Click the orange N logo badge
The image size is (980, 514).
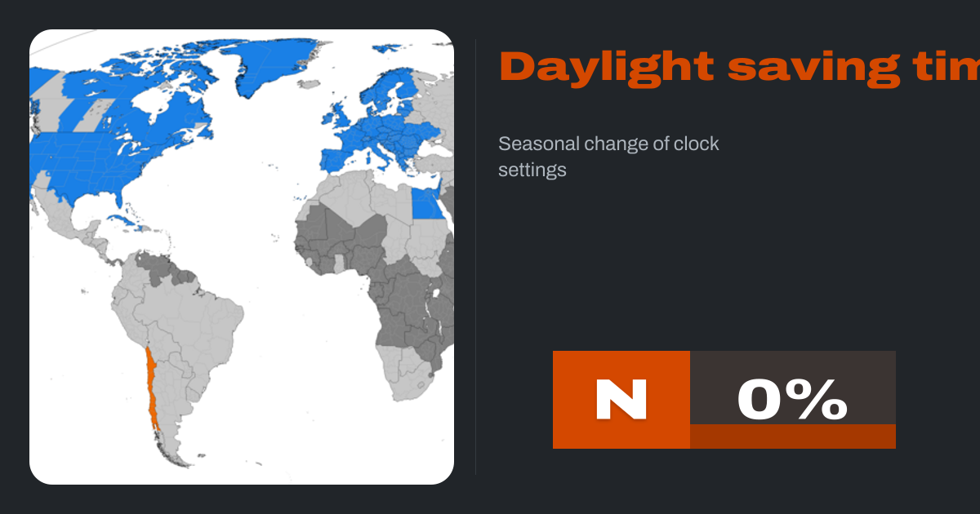621,400
